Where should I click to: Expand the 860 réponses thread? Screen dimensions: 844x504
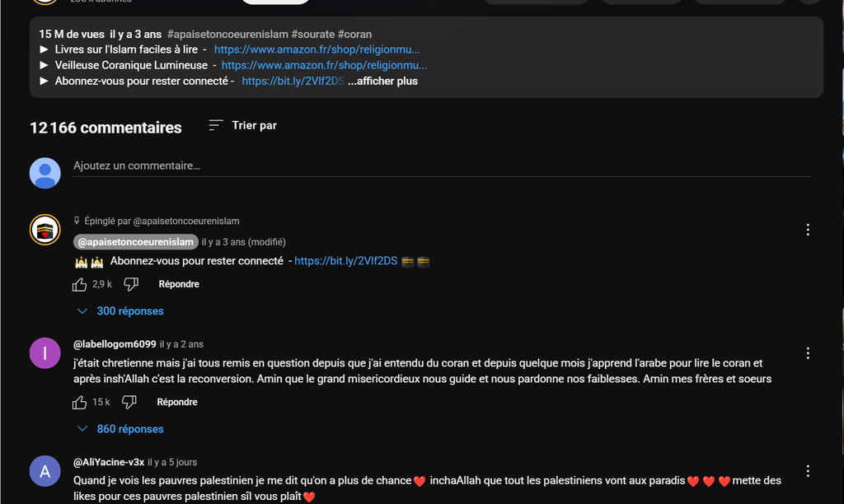pyautogui.click(x=120, y=429)
